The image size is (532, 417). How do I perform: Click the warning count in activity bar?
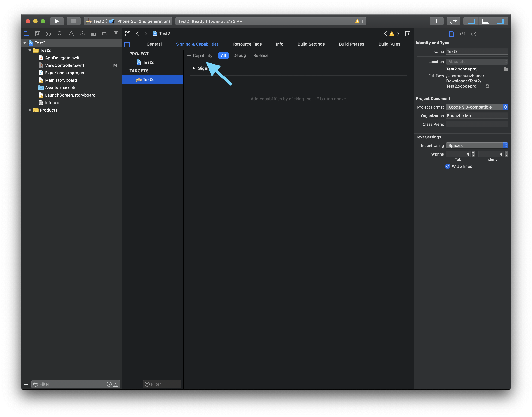tap(359, 21)
